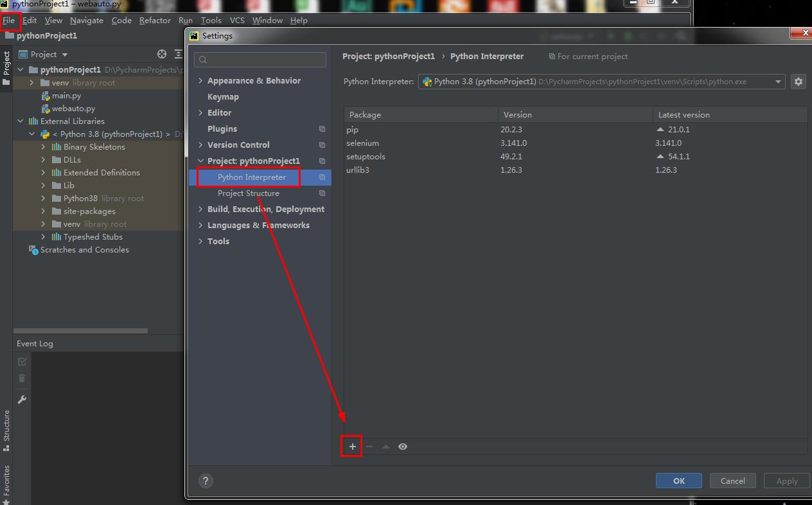Click the settings search field
This screenshot has width=812, height=505.
(x=260, y=60)
